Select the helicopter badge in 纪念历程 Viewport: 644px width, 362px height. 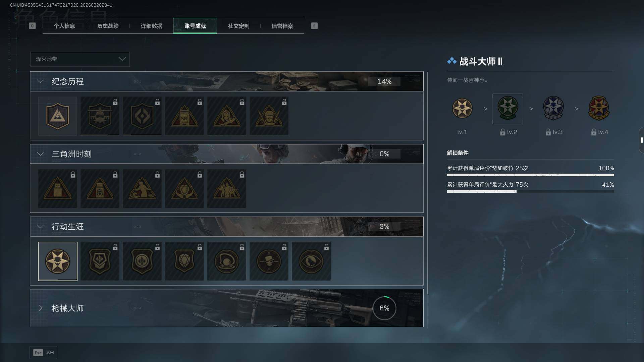click(x=100, y=116)
